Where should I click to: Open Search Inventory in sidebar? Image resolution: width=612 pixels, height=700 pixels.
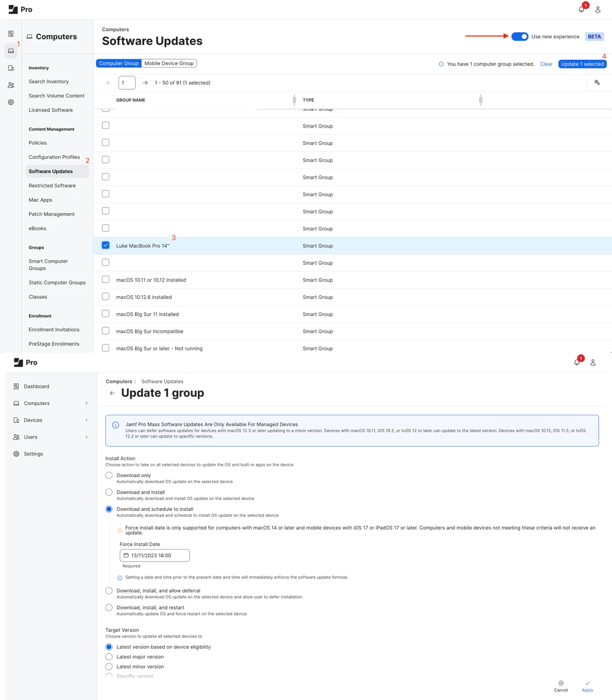point(49,82)
